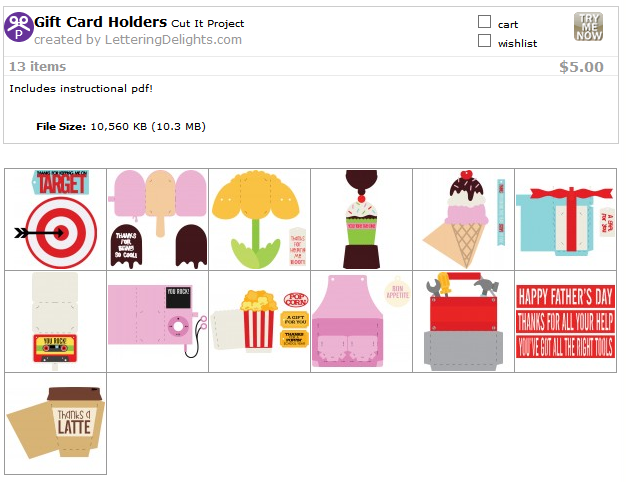Screen dimensions: 626x482
Task: Click the 'Cut It Project' subtitle text
Action: [208, 24]
